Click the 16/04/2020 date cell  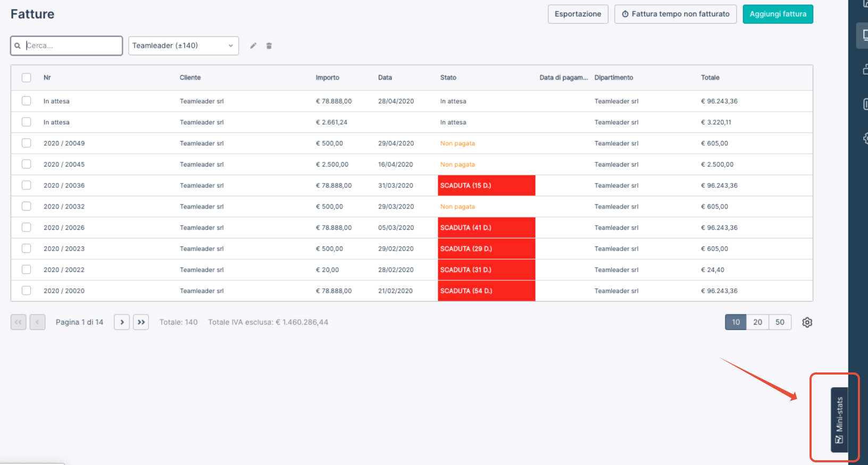pos(395,164)
